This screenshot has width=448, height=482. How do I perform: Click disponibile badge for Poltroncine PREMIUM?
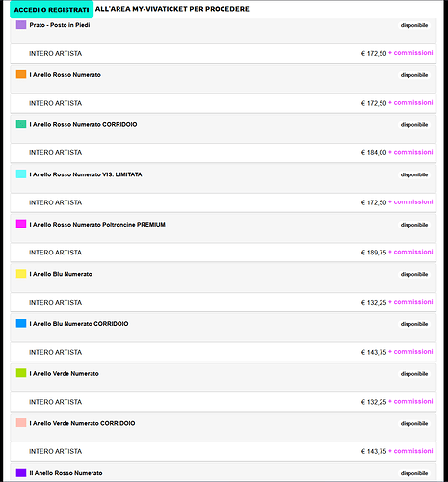point(414,225)
